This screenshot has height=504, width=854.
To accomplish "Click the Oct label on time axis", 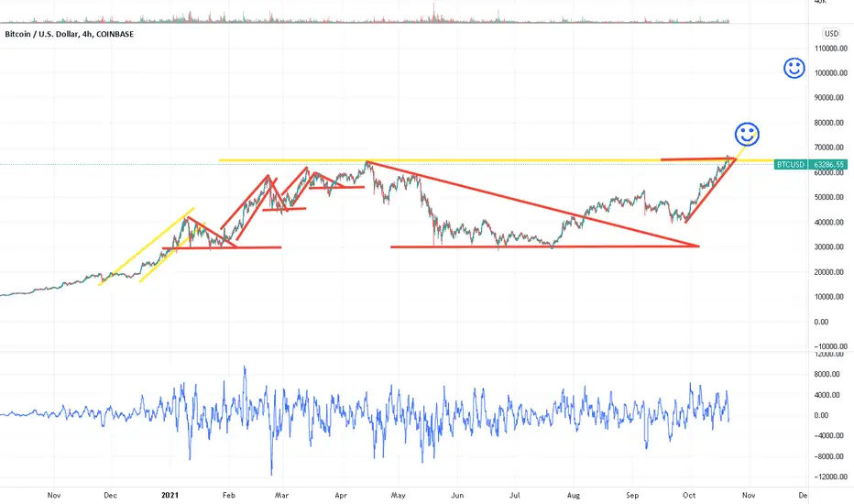I will click(x=689, y=495).
